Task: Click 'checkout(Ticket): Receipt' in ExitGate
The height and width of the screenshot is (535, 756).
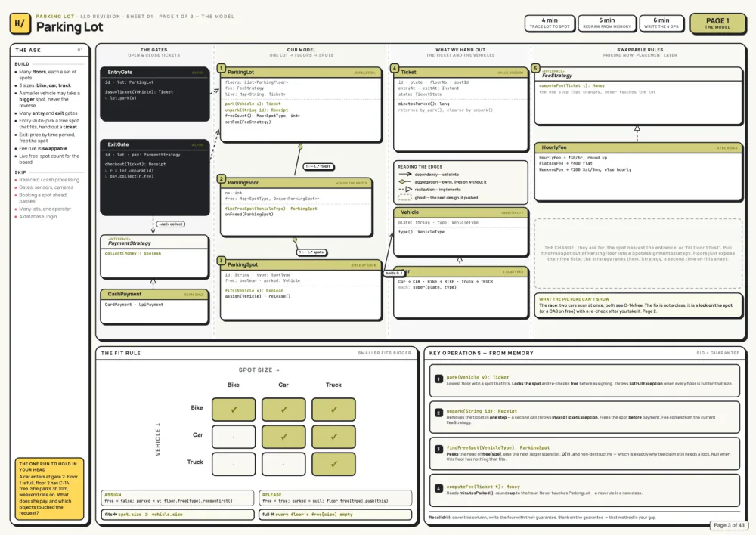Action: tap(135, 164)
